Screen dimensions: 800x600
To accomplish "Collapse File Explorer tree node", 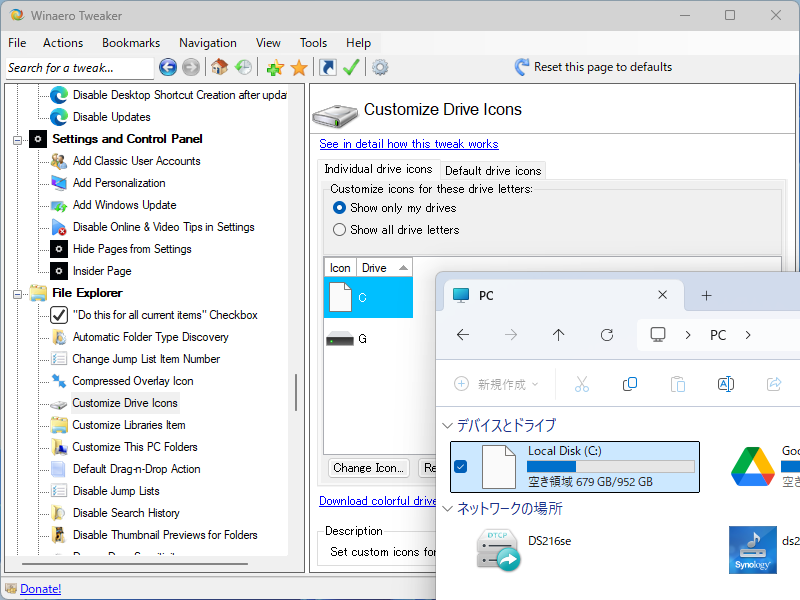I will click(17, 294).
